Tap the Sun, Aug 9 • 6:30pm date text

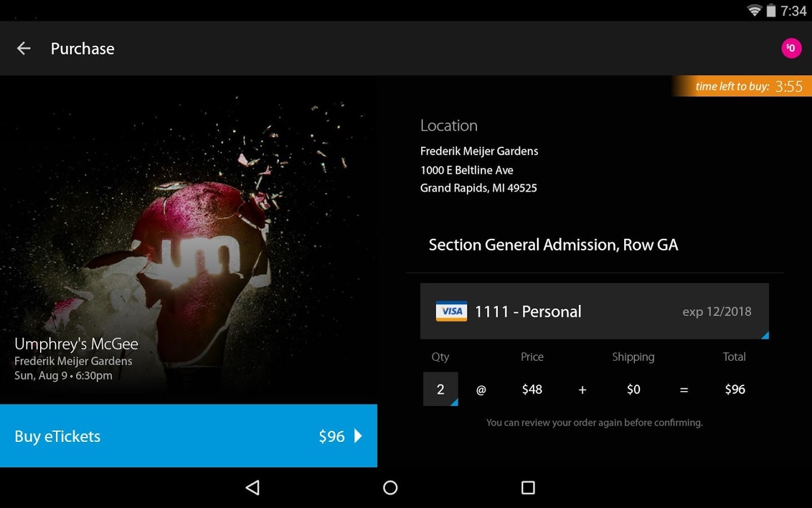click(x=63, y=375)
